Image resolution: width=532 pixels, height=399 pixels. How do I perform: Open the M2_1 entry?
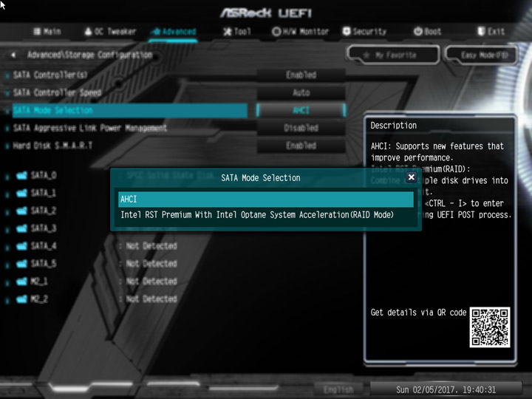pos(39,282)
